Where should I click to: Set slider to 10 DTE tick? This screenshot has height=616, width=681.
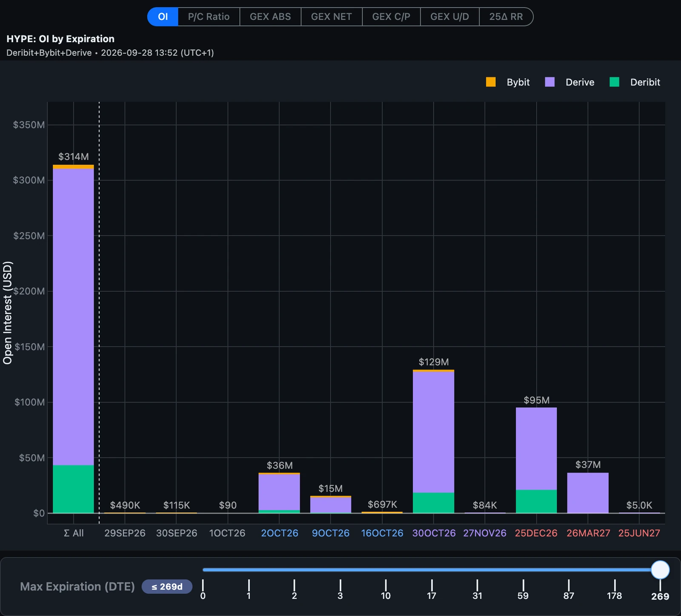coord(386,589)
